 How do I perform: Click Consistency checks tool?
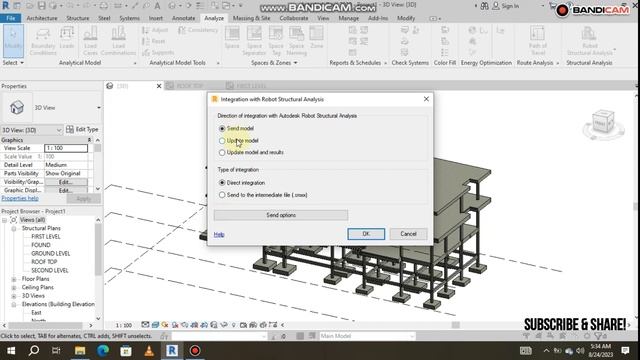coord(198,30)
